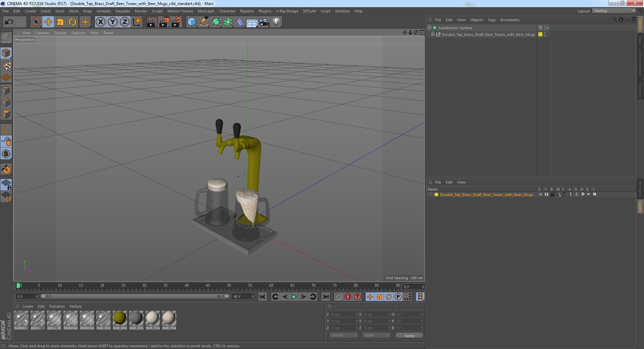Open the Scale mode dropdown

coord(376,335)
